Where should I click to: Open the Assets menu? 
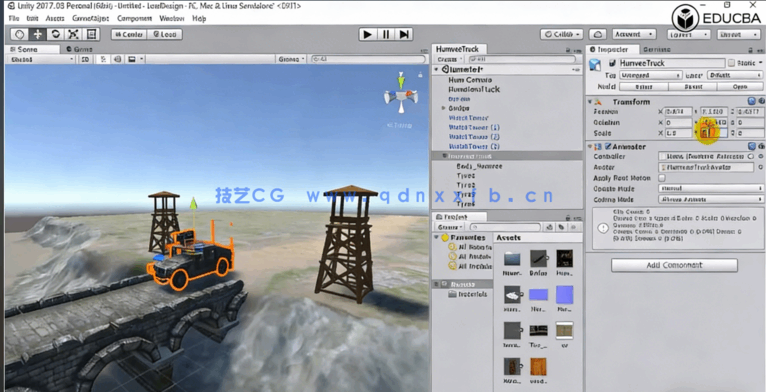coord(55,18)
